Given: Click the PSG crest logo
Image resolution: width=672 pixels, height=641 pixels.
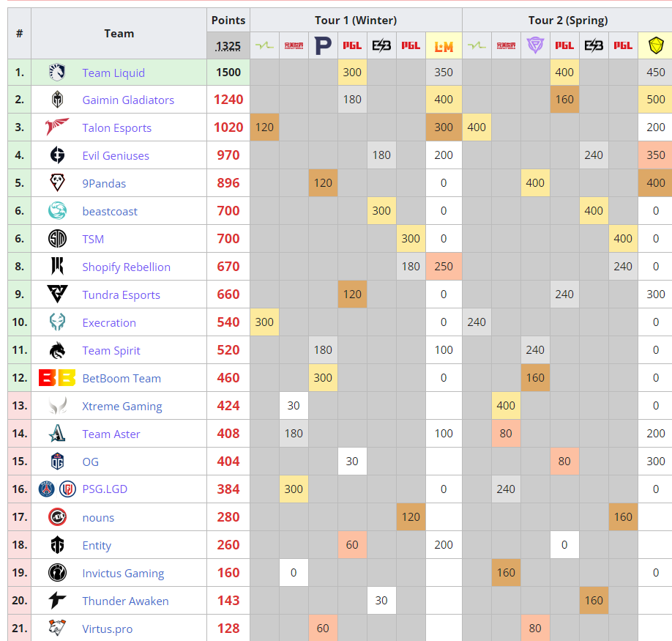Looking at the screenshot, I should 47,489.
